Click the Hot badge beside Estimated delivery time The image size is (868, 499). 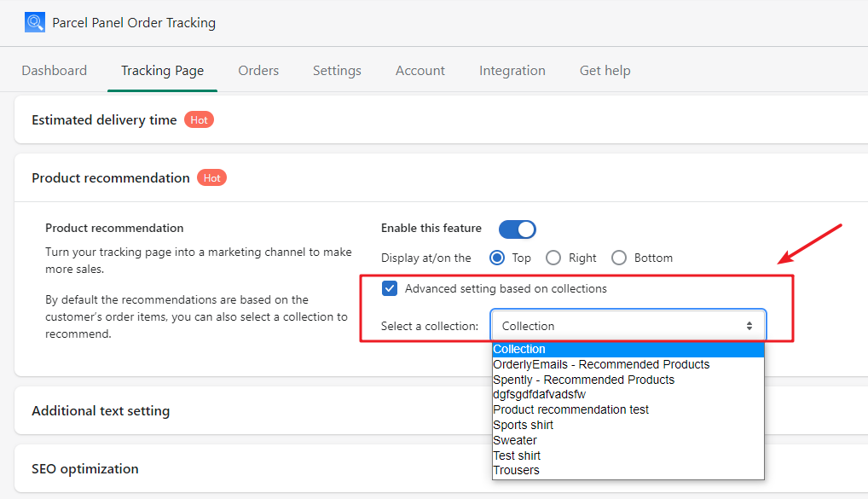point(199,119)
